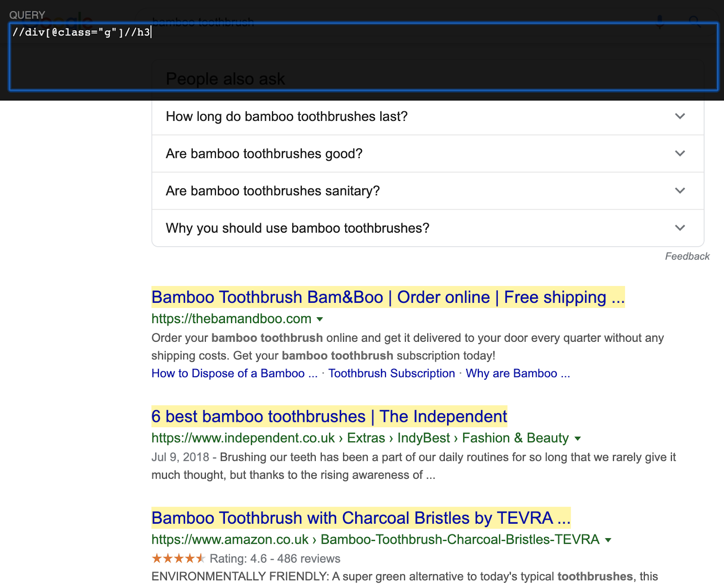Image resolution: width=724 pixels, height=588 pixels.
Task: Click inside the XPath QUERY text box
Action: [363, 57]
